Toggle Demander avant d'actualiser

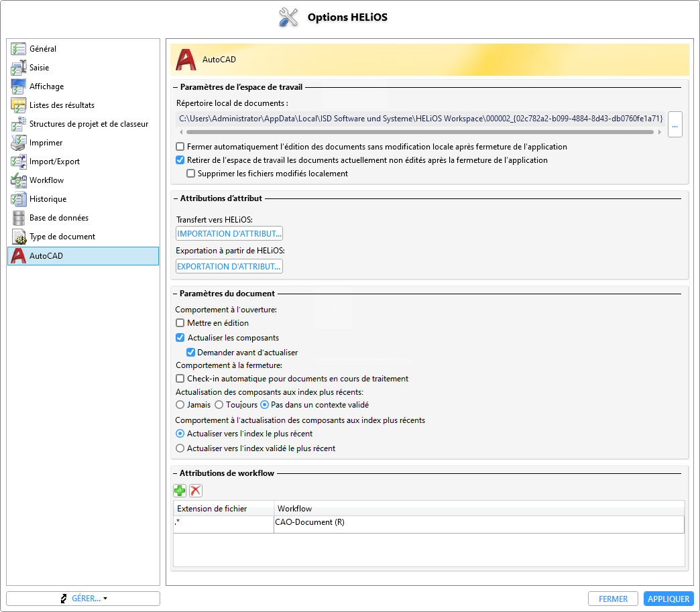[190, 352]
